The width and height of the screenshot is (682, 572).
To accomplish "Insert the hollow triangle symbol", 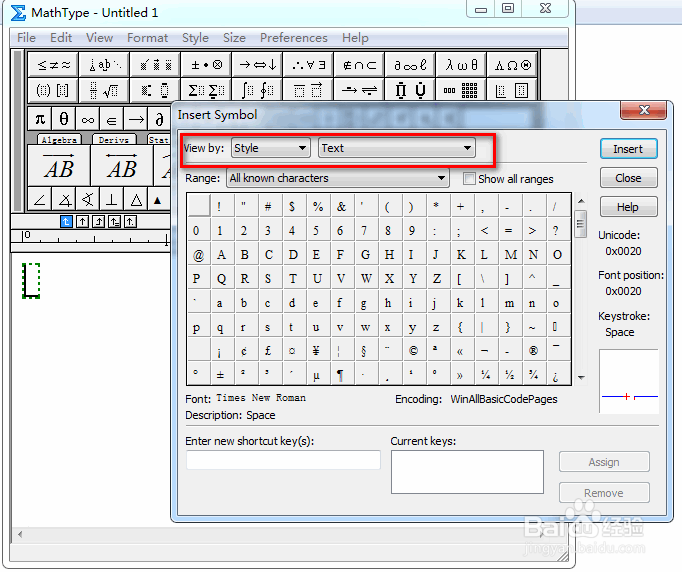I will (x=136, y=200).
